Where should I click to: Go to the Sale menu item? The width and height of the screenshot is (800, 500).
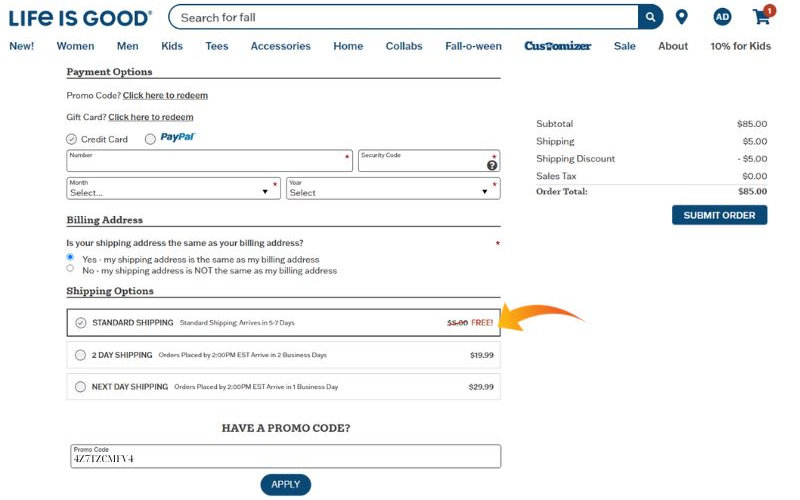(624, 46)
